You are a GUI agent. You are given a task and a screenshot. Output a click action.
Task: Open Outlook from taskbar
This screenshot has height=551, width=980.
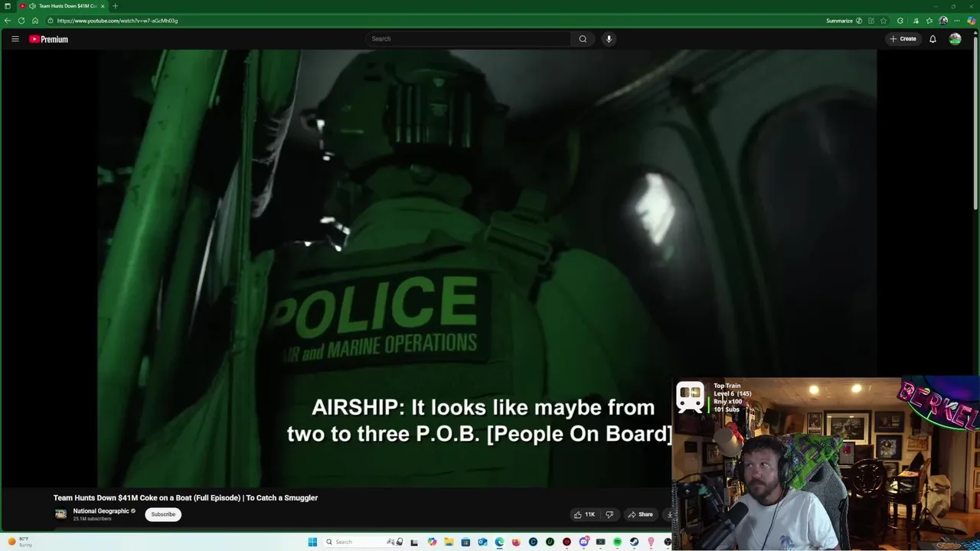click(x=482, y=542)
